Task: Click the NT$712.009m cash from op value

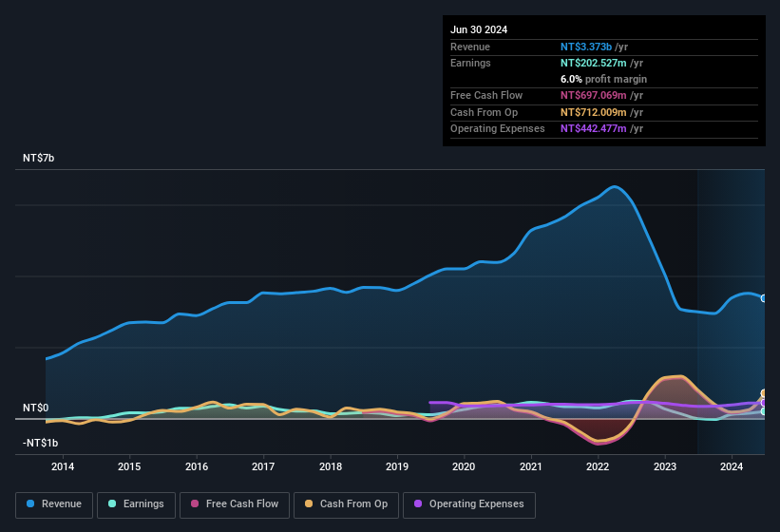Action: (594, 112)
